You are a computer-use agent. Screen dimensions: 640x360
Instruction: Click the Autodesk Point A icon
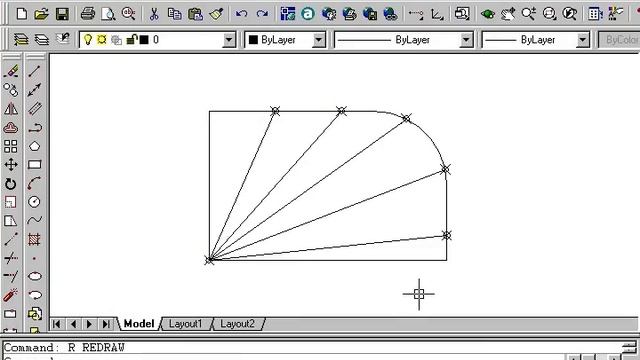[308, 14]
